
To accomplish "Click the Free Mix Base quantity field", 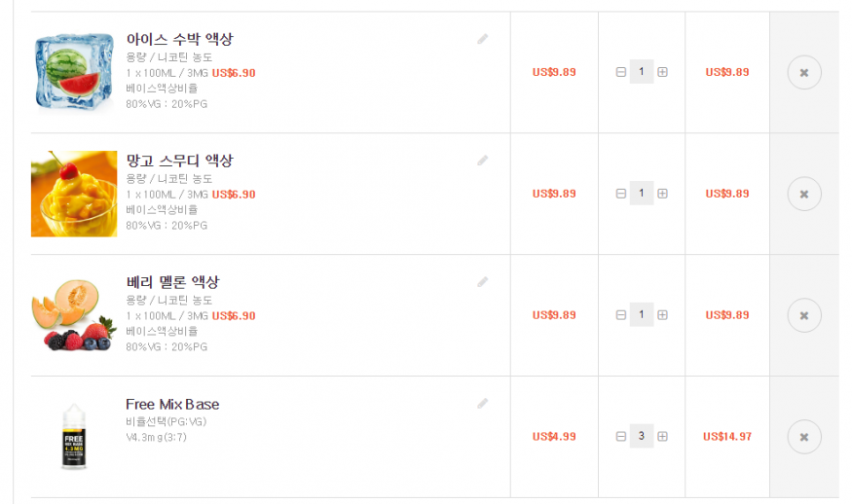I will pos(642,437).
